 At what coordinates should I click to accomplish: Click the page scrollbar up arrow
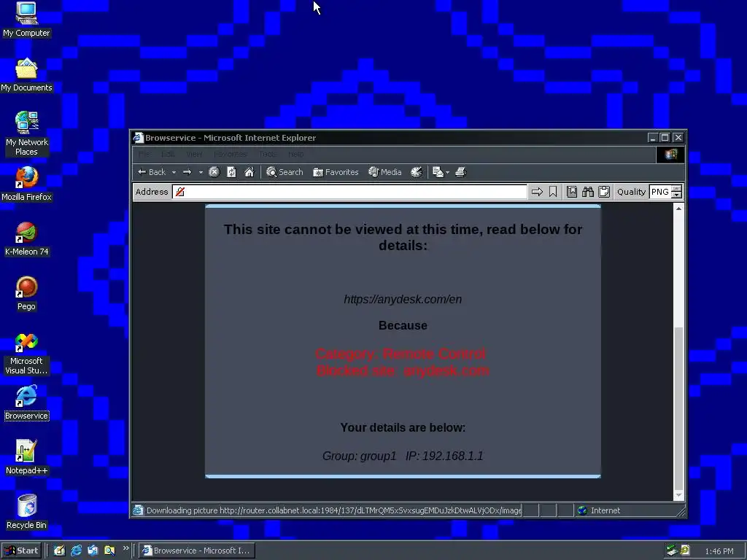click(679, 209)
